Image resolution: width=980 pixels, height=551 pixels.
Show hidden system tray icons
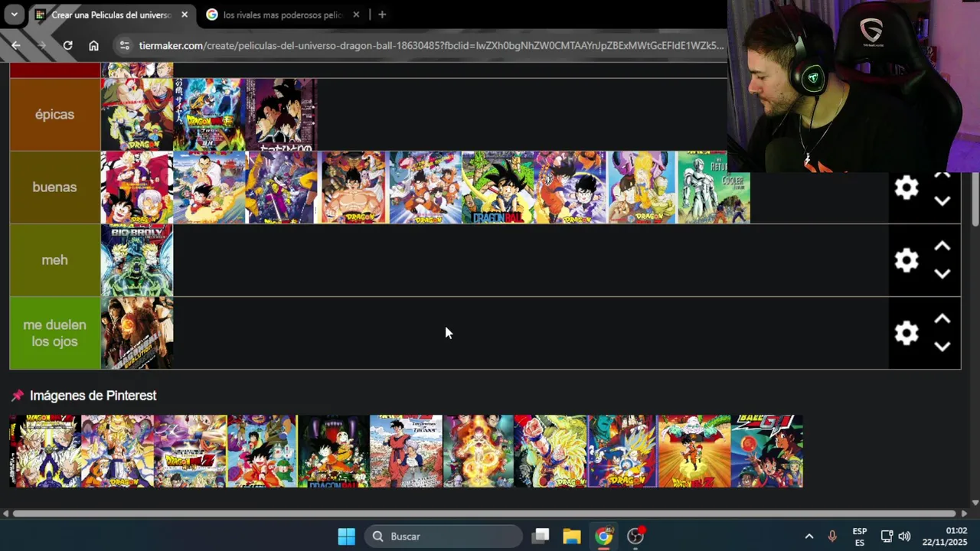(808, 536)
